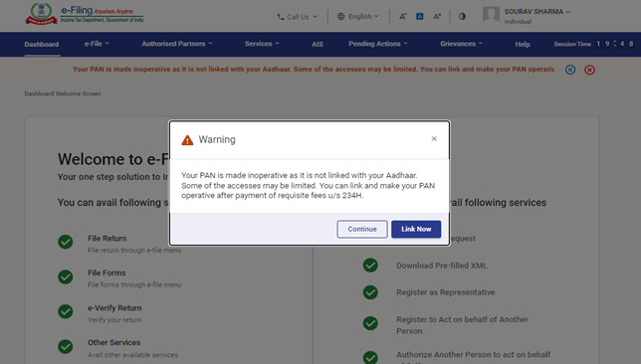This screenshot has height=364, width=641.
Task: Click green check beside Authorize Another Person
Action: point(370,357)
